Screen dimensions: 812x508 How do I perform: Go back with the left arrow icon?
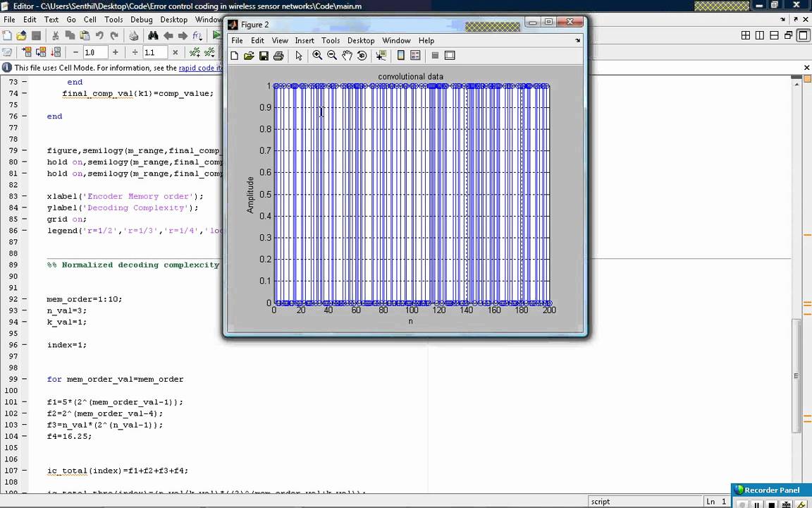tap(168, 35)
